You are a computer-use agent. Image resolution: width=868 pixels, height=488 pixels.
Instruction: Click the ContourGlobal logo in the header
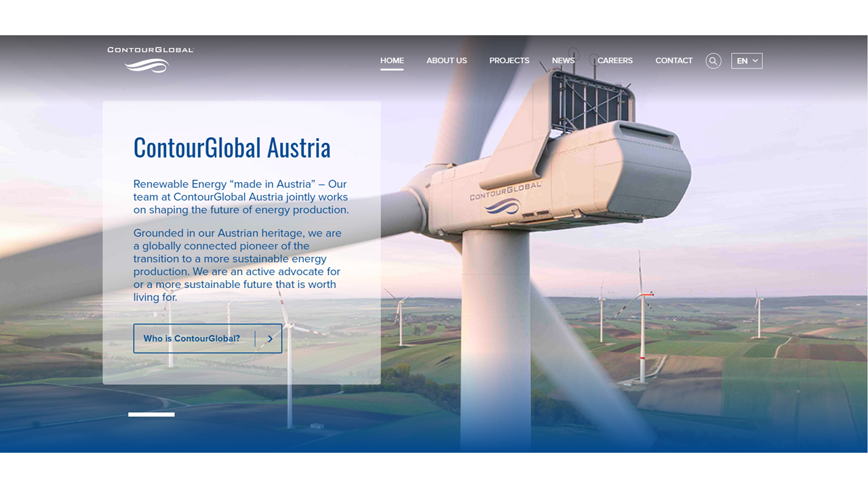(151, 60)
